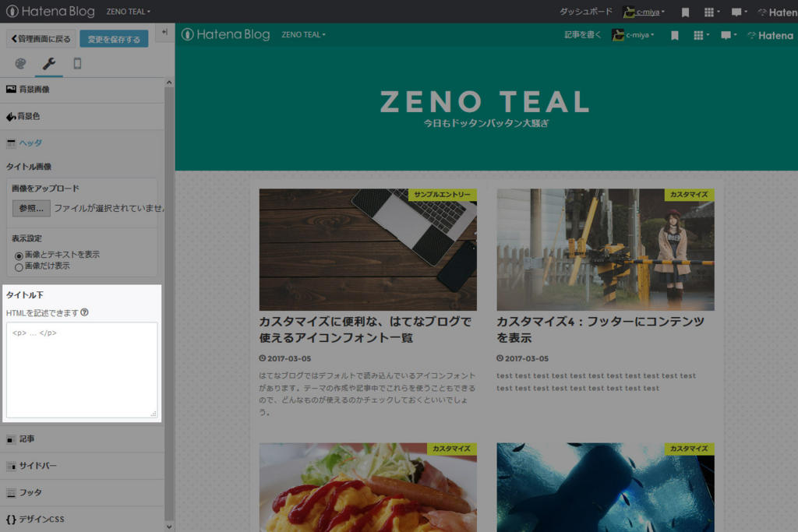Expand the サイドバー section
Screen dimensions: 798x532
pyautogui.click(x=83, y=465)
